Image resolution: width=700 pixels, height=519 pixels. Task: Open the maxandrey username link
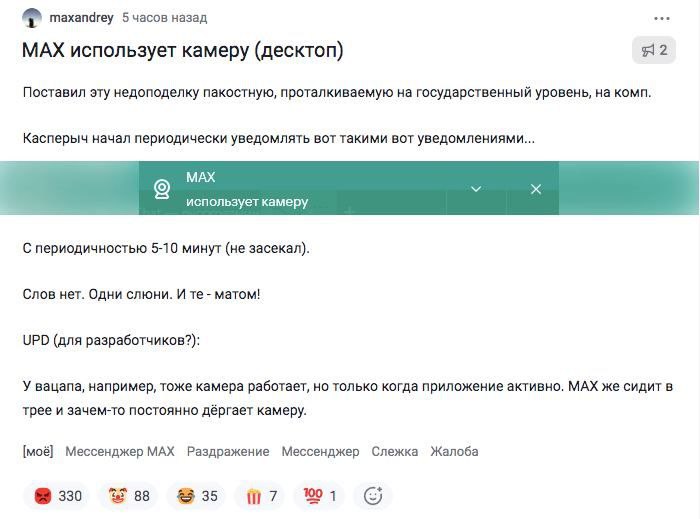point(81,18)
